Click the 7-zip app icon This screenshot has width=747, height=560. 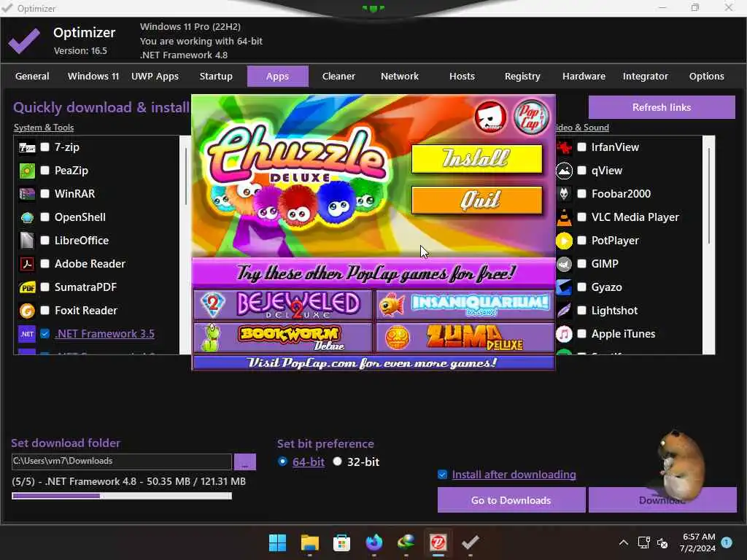[x=27, y=147]
